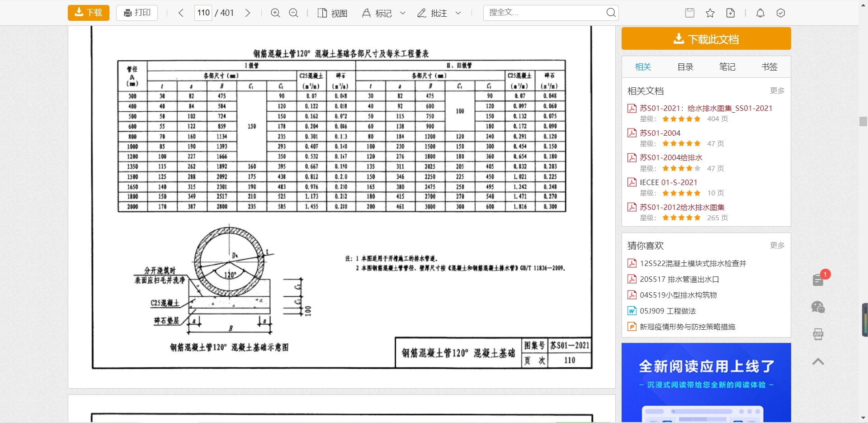Go to previous page arrow
Viewport: 868px width, 423px height.
pos(181,13)
